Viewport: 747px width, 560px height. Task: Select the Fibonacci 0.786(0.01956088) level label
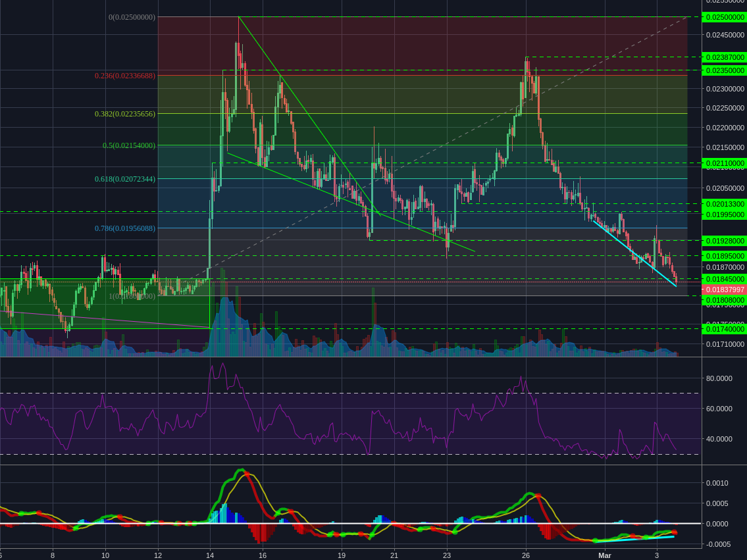[125, 228]
